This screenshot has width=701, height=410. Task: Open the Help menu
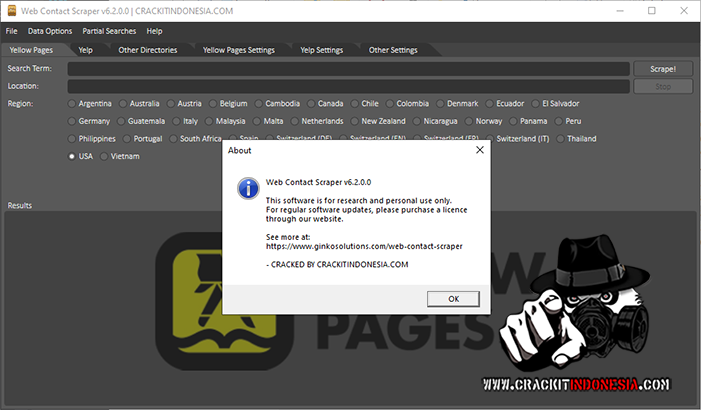click(154, 31)
